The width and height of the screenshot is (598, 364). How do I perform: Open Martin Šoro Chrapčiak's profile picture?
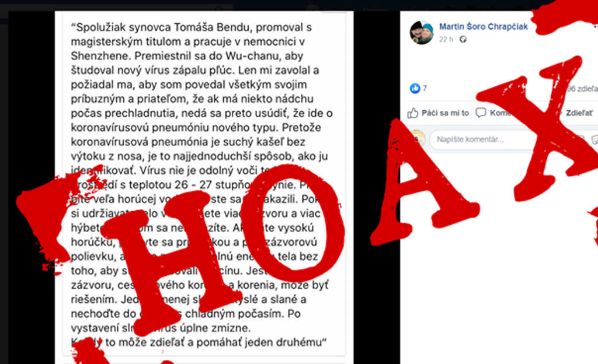pos(422,32)
